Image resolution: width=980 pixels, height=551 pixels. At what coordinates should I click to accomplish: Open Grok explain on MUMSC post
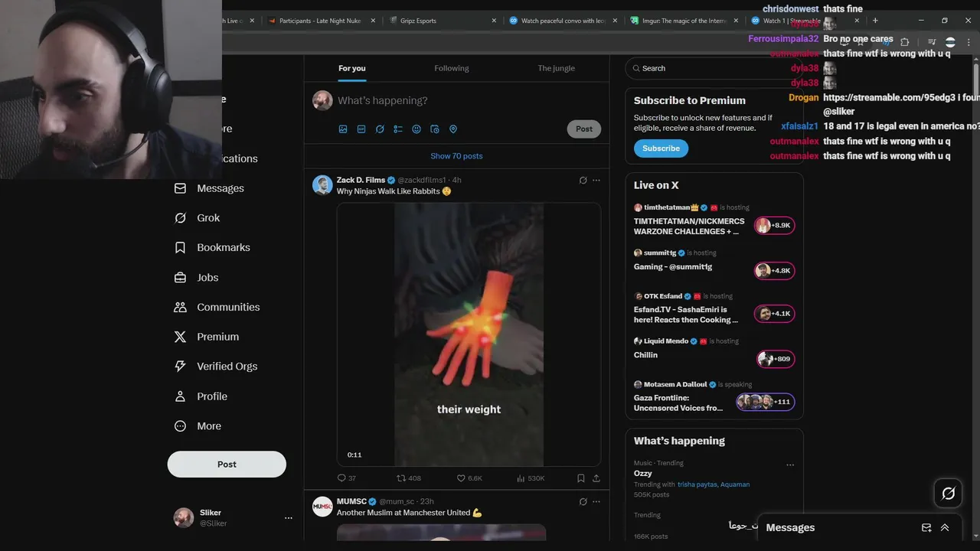point(583,502)
